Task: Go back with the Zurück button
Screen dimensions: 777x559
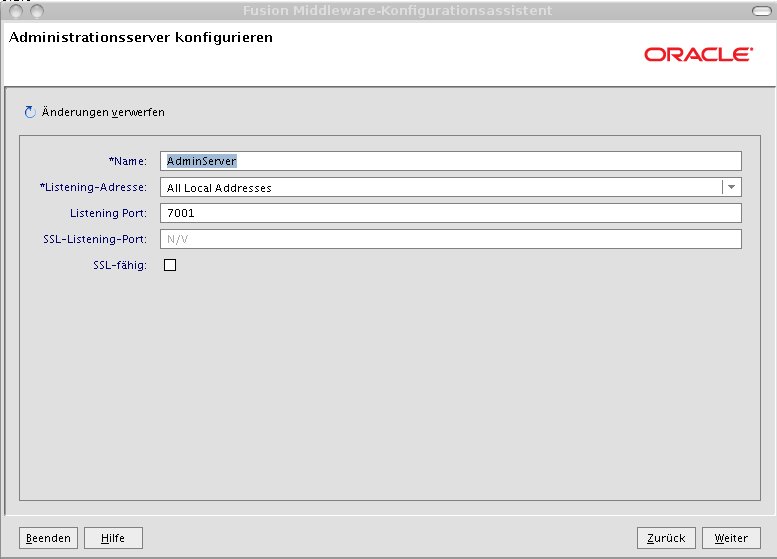Action: pyautogui.click(x=666, y=538)
